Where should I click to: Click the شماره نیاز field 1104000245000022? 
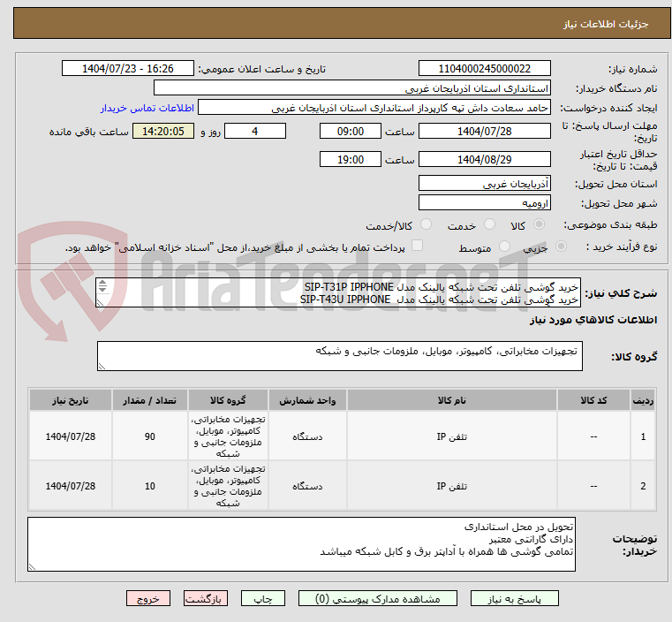484,69
